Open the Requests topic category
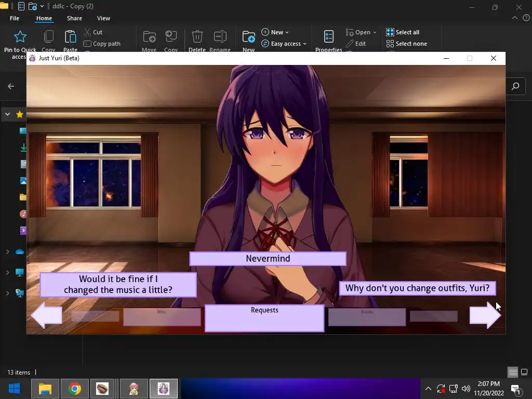 [264, 318]
